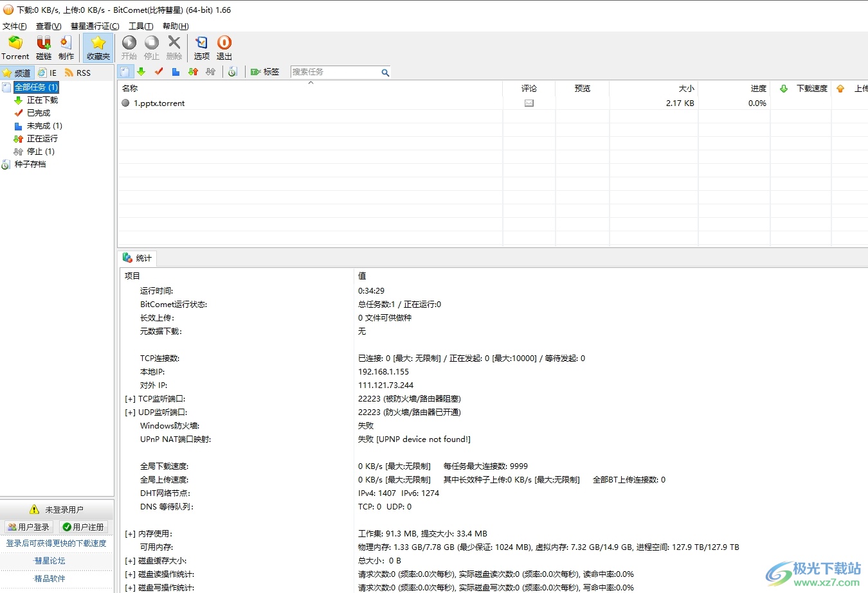Image resolution: width=868 pixels, height=593 pixels.
Task: Filter by unfinished tasks blue icon
Action: point(176,72)
